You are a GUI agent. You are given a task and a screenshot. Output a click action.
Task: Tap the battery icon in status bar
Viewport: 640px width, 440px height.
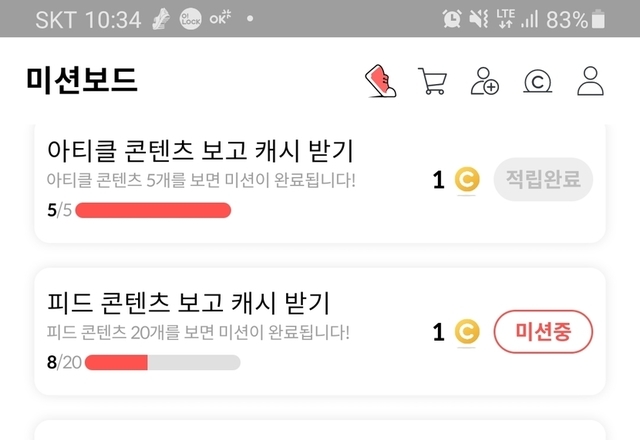(598, 19)
